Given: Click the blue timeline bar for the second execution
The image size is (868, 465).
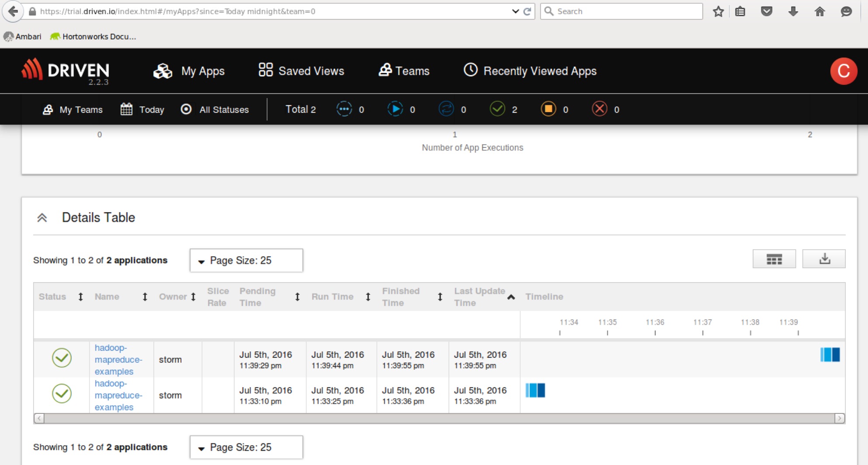Looking at the screenshot, I should (535, 390).
